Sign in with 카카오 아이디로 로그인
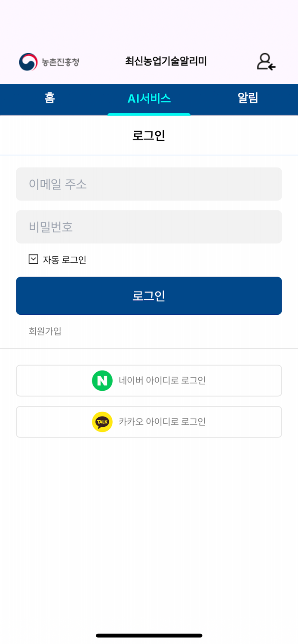This screenshot has height=644, width=298. tap(149, 422)
